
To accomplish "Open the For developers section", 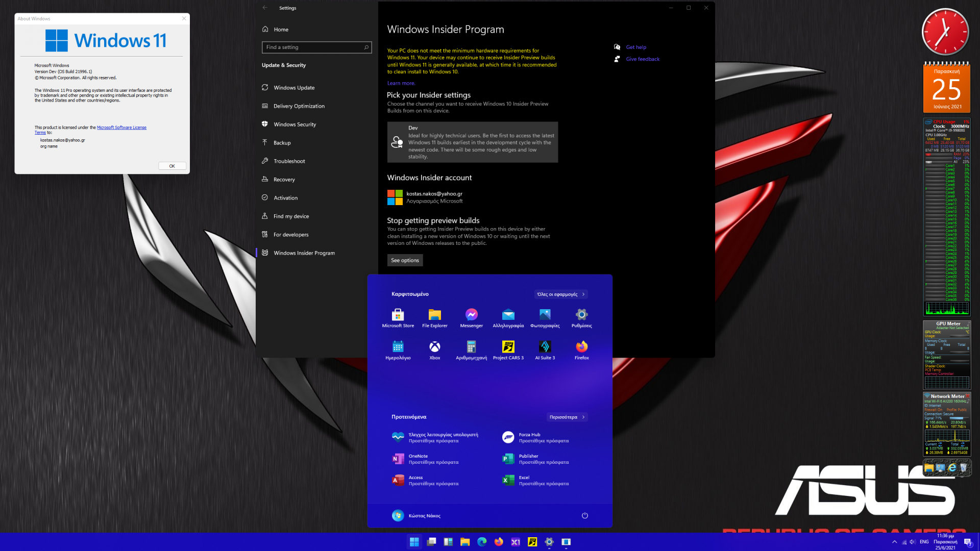I will (x=290, y=235).
